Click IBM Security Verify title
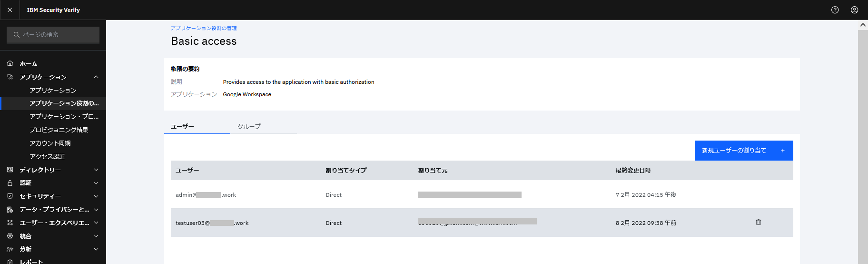Viewport: 868px width, 264px height. [x=53, y=10]
